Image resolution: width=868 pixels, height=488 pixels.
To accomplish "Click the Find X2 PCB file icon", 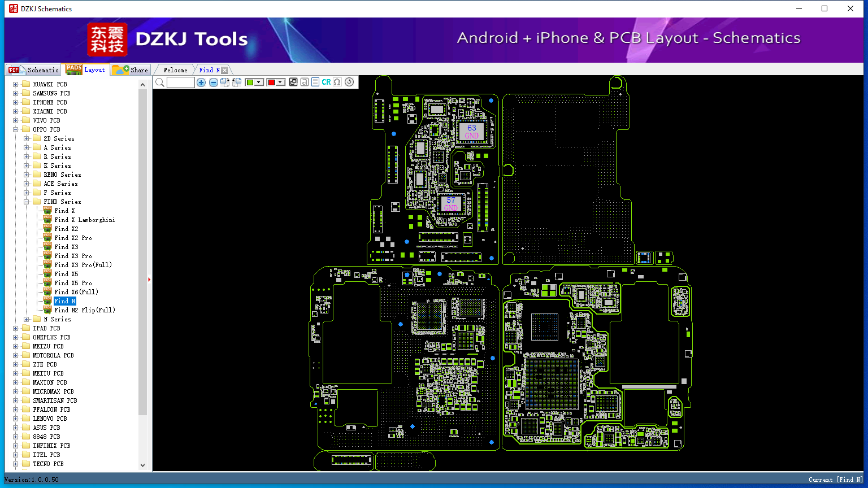I will pos(47,229).
